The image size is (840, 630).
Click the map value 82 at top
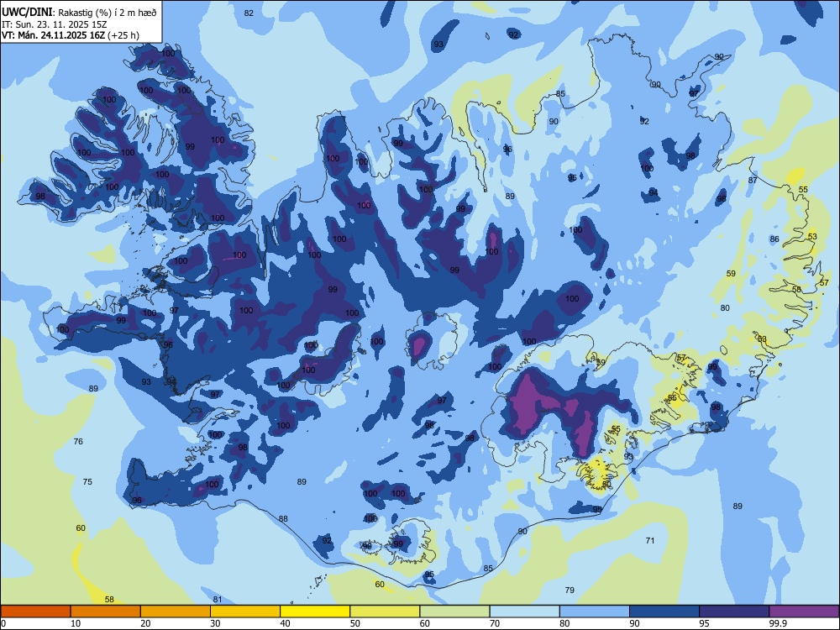[249, 13]
